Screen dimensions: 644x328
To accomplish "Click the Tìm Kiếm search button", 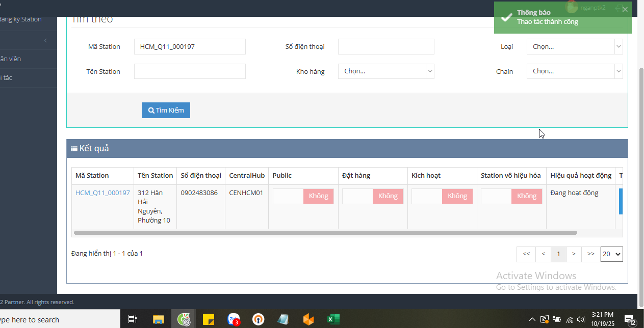I will pos(166,110).
